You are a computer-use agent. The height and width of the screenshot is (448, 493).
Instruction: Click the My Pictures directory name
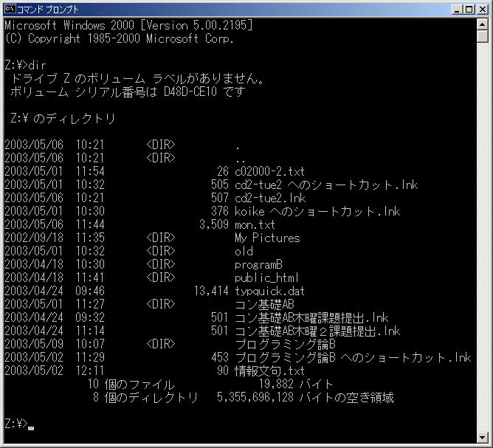pos(267,238)
